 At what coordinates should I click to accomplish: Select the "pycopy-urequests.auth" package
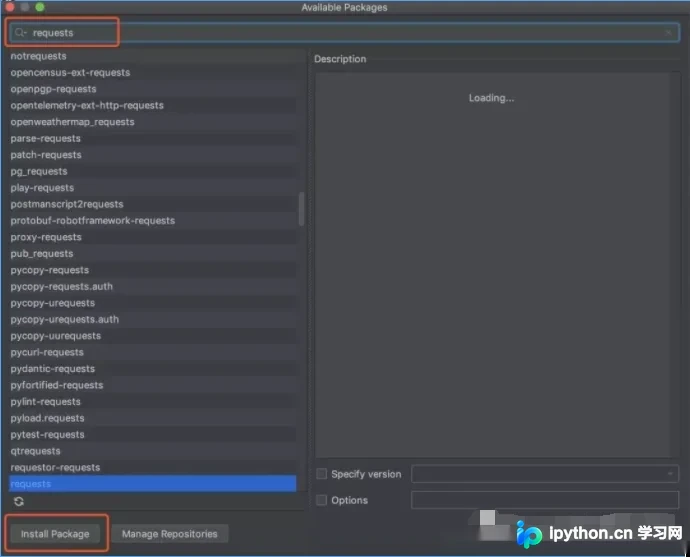pos(153,319)
